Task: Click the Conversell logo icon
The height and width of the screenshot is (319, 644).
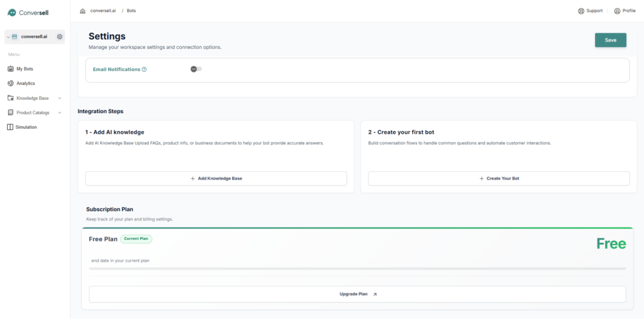Action: [x=11, y=13]
